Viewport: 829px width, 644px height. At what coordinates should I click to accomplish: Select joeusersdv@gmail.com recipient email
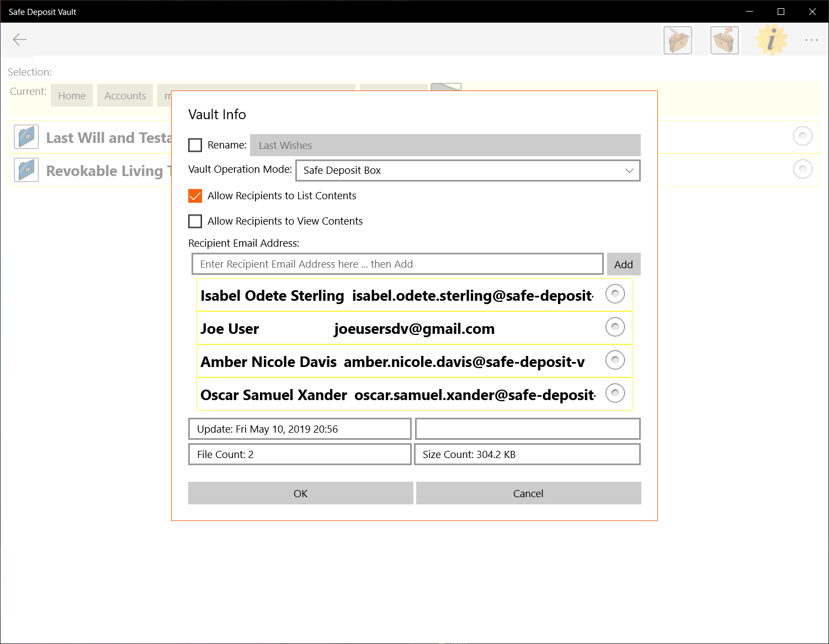pos(414,329)
